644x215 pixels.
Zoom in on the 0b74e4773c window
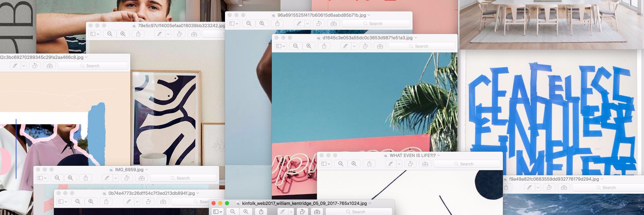tap(91, 202)
